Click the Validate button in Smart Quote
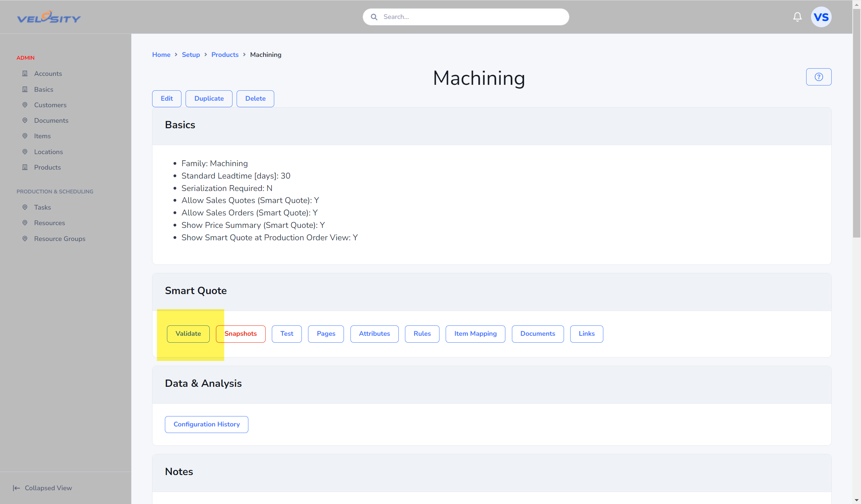 pyautogui.click(x=187, y=334)
